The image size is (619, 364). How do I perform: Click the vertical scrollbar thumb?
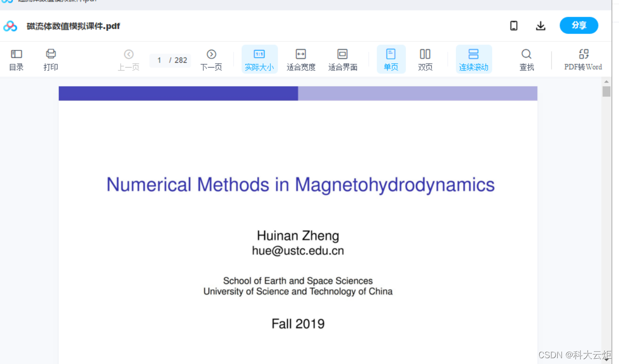pos(606,91)
